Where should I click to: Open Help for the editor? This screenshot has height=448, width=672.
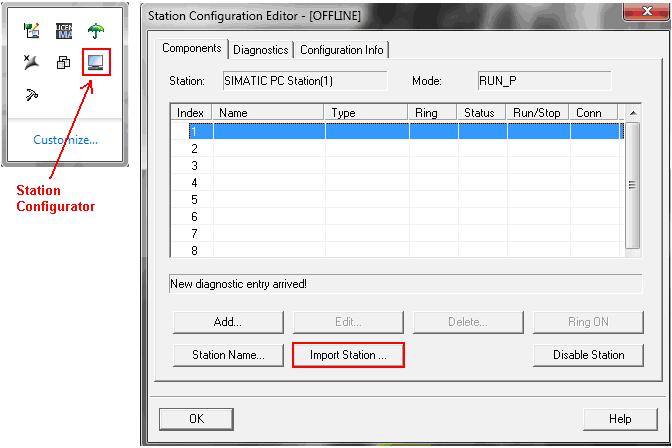620,419
